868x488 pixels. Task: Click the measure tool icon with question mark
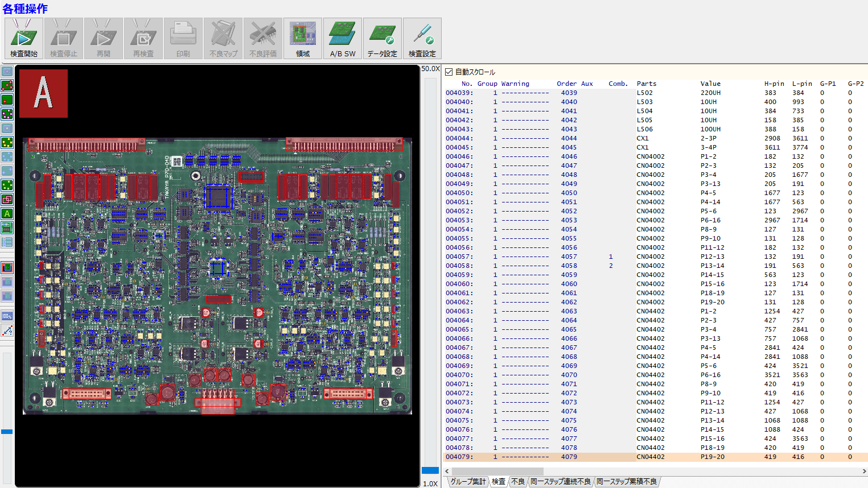click(x=7, y=330)
